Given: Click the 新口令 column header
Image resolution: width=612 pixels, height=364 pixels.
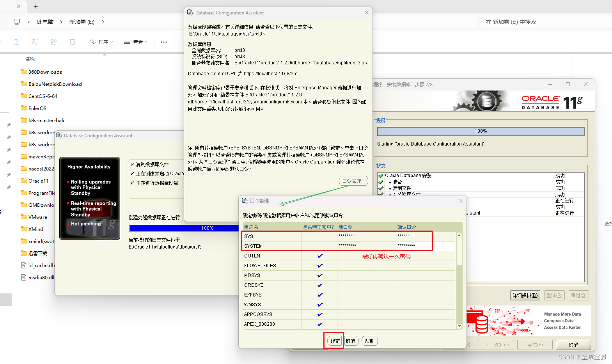Looking at the screenshot, I should click(367, 227).
